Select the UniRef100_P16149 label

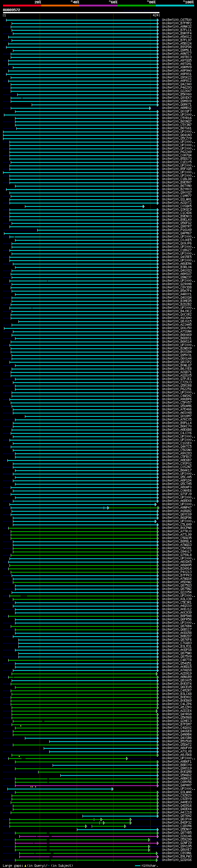tap(176, 230)
